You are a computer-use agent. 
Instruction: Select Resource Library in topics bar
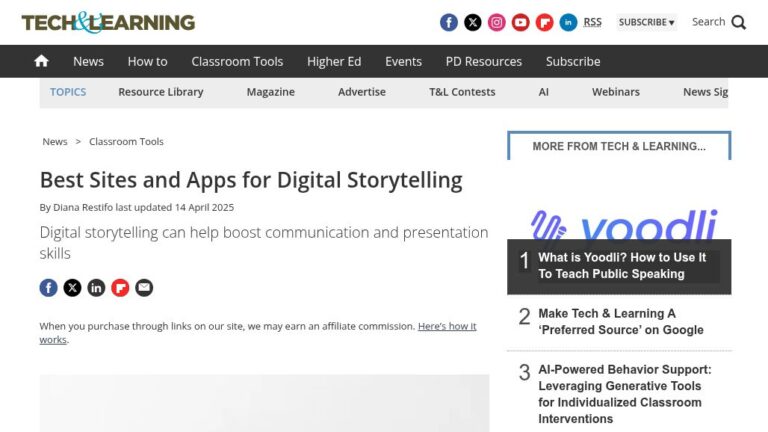pos(161,92)
